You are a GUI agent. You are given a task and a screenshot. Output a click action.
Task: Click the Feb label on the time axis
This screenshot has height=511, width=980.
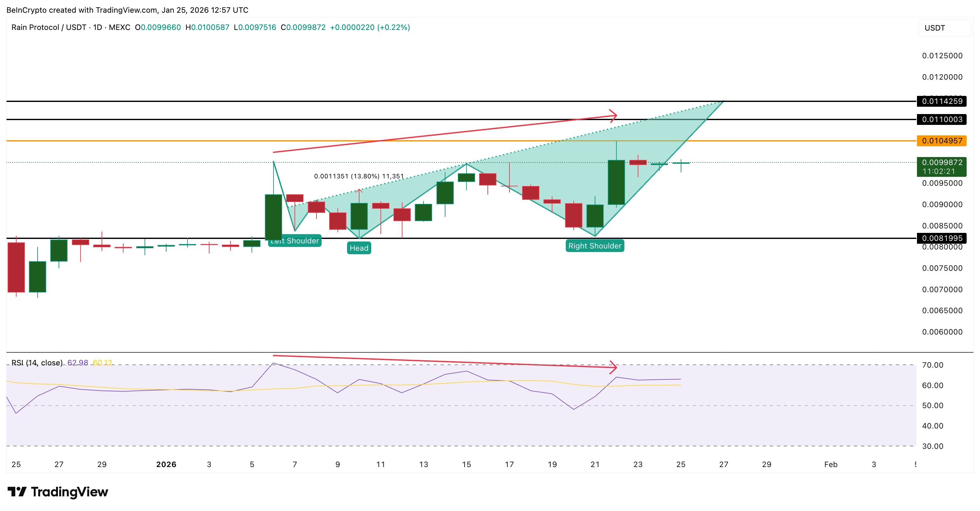(x=831, y=464)
